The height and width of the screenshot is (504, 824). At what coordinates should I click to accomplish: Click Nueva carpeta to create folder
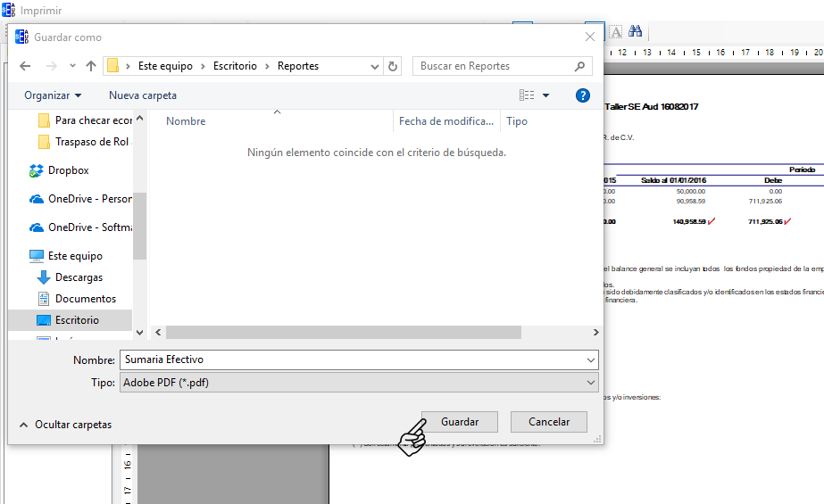point(143,95)
